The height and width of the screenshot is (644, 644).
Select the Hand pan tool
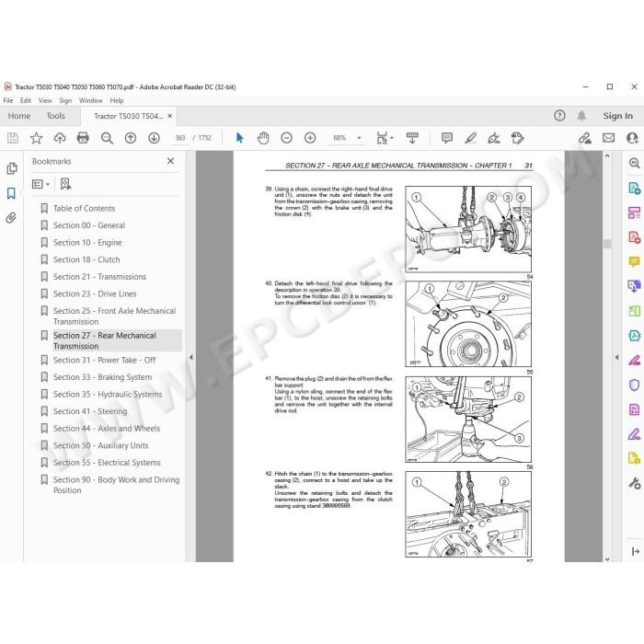(263, 138)
